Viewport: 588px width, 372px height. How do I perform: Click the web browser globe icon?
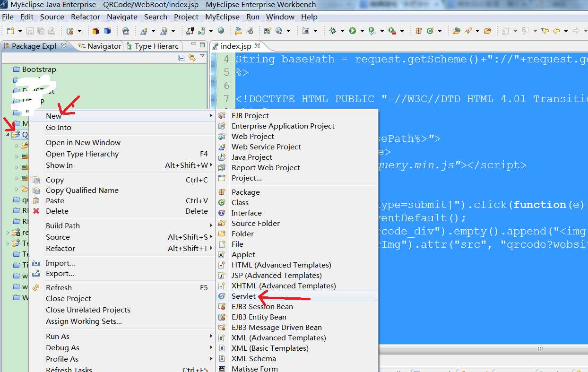coord(221,31)
